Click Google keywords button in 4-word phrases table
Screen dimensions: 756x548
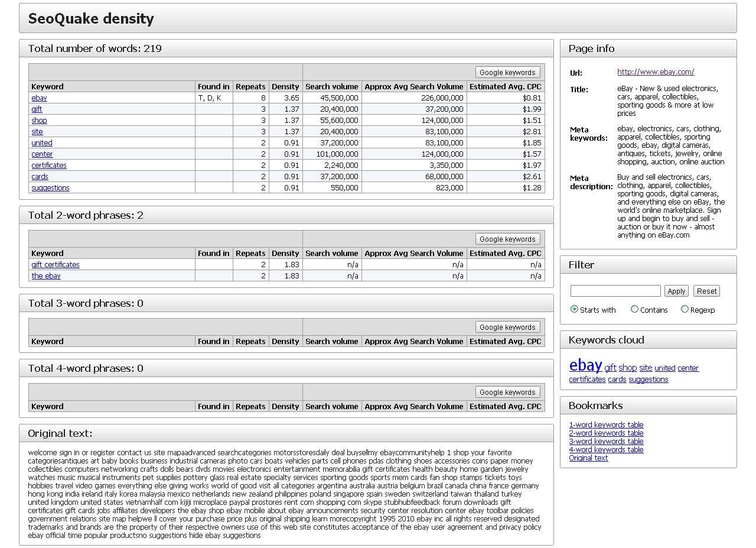click(507, 392)
